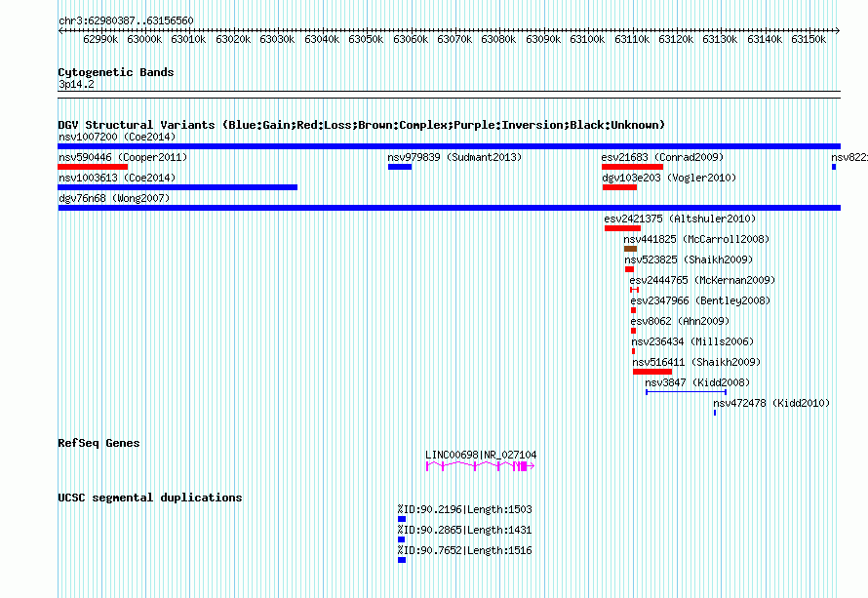Image resolution: width=868 pixels, height=598 pixels.
Task: Open esv2444765 (McKernan2009) label
Action: (702, 280)
